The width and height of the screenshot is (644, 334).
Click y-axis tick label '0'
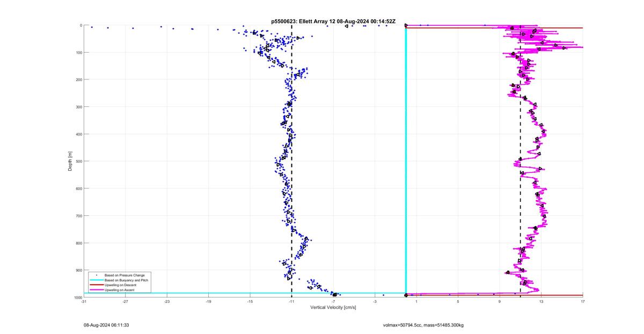click(80, 25)
